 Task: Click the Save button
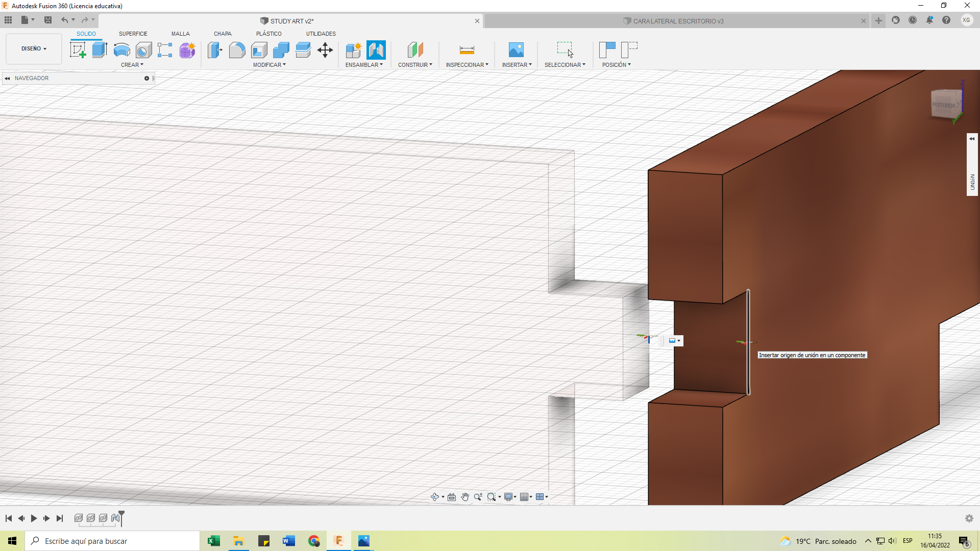pos(48,20)
